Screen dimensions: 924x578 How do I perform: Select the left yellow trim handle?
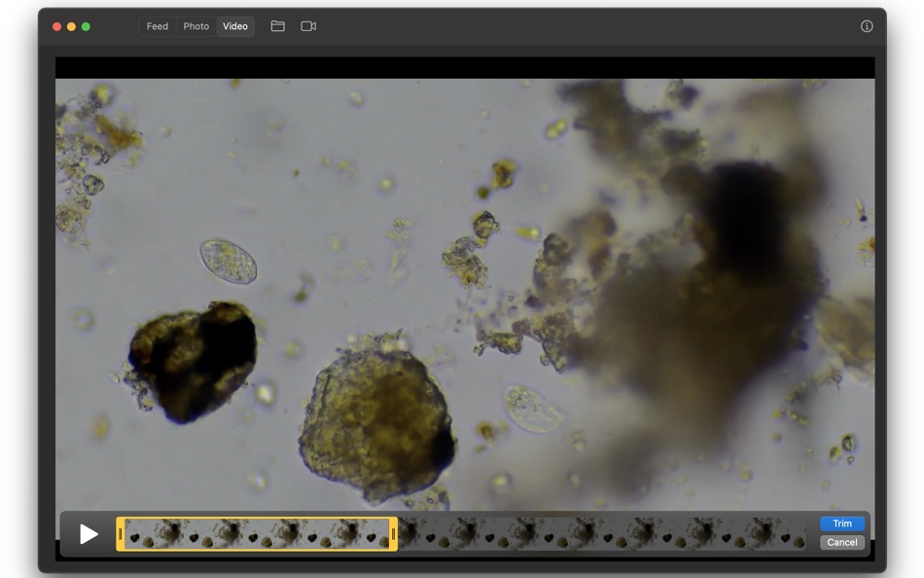point(120,533)
